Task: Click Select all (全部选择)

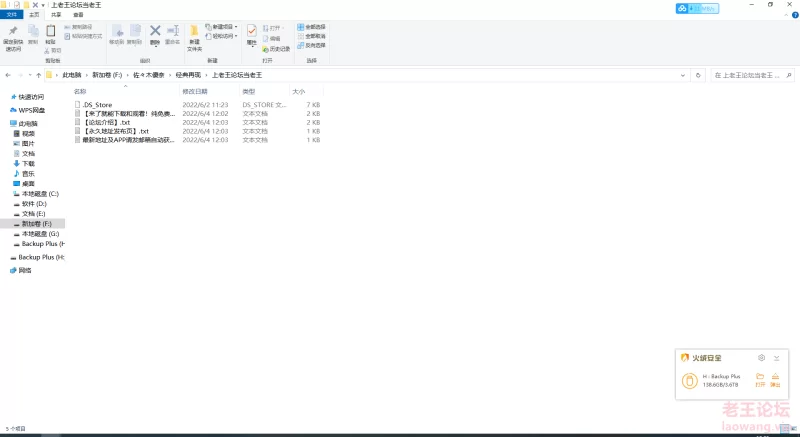Action: click(x=311, y=27)
